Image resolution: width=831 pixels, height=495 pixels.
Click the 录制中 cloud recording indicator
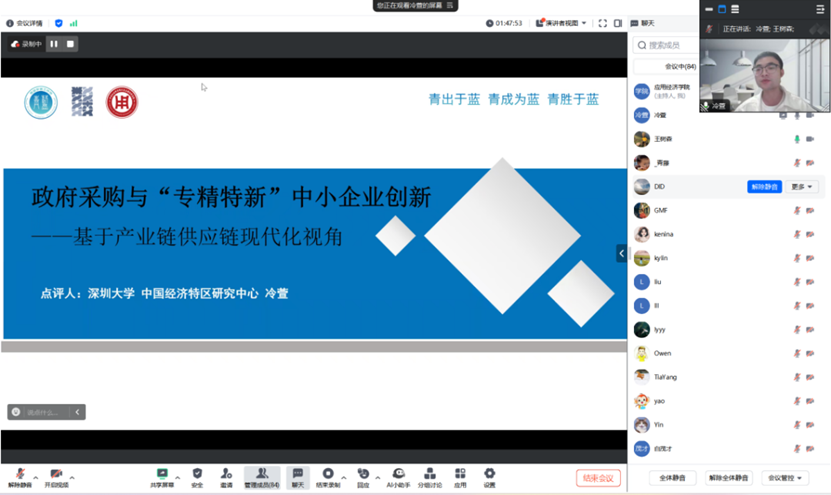pos(26,44)
